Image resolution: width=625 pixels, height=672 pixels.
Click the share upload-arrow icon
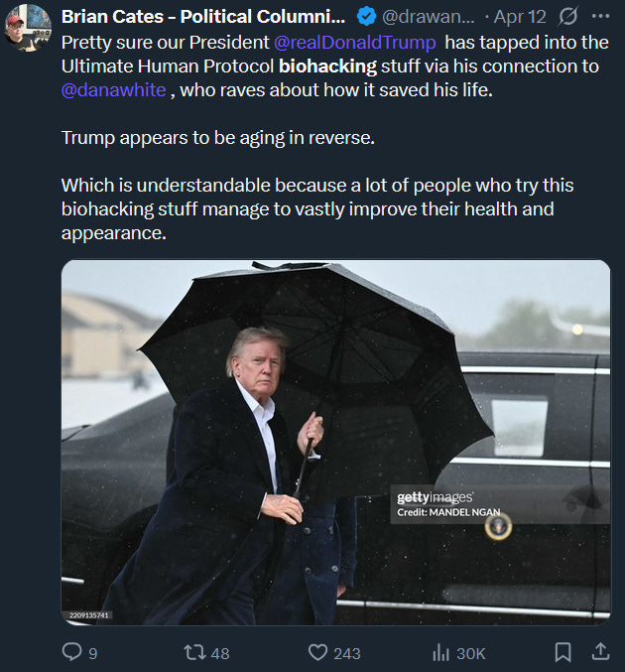(600, 651)
